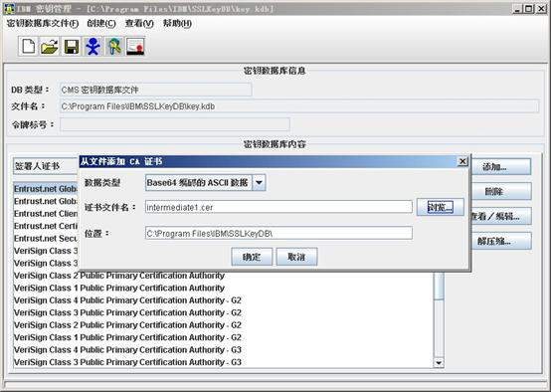Image resolution: width=551 pixels, height=392 pixels.
Task: Select VeriSign Class 2 Public Primary Certification Authority
Action: 224,276
